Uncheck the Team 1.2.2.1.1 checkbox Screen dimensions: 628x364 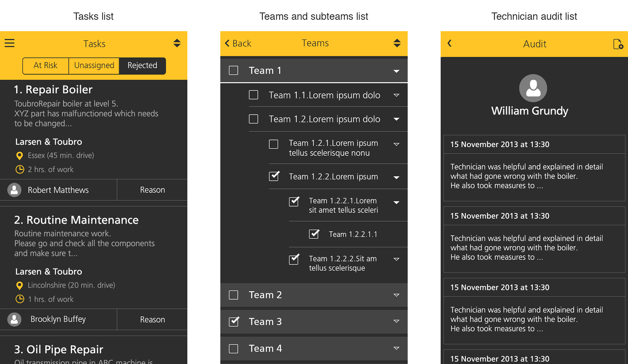pyautogui.click(x=314, y=234)
